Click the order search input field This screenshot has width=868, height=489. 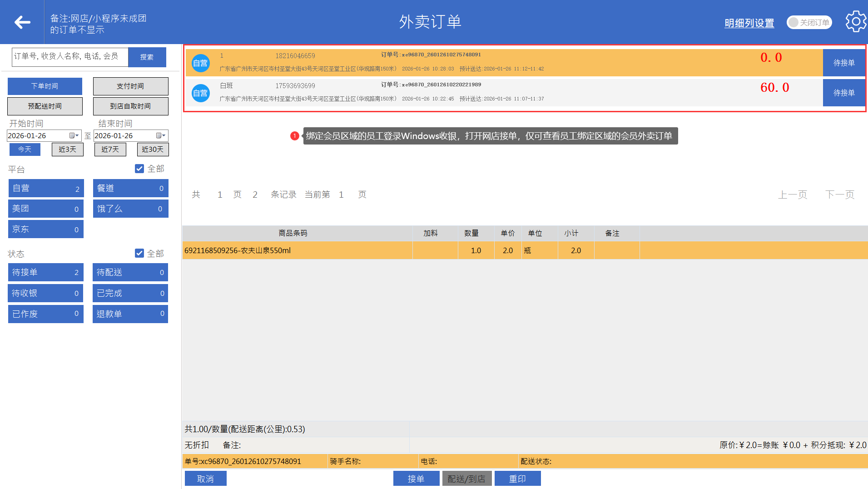70,57
